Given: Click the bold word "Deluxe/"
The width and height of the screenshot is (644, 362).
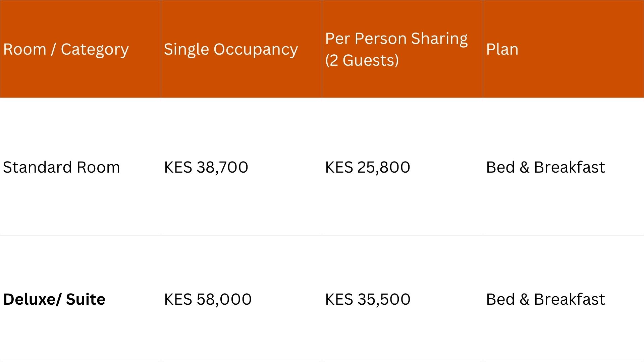Looking at the screenshot, I should click(32, 299).
